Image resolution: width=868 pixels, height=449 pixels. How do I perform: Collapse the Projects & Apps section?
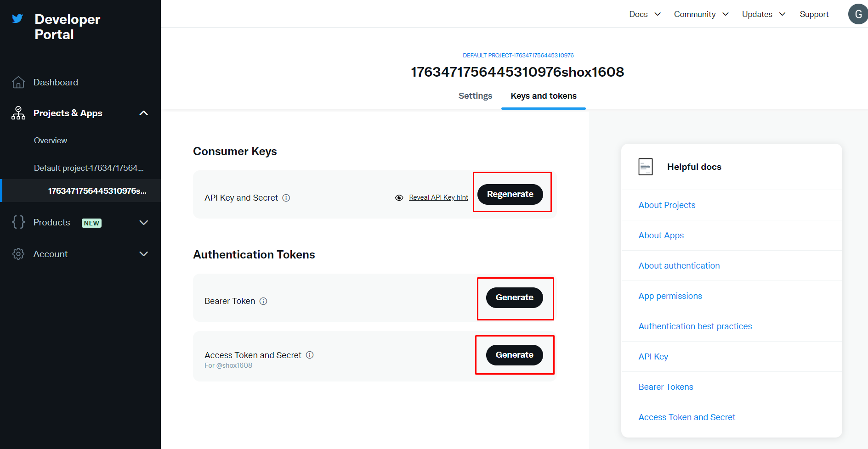pyautogui.click(x=143, y=113)
